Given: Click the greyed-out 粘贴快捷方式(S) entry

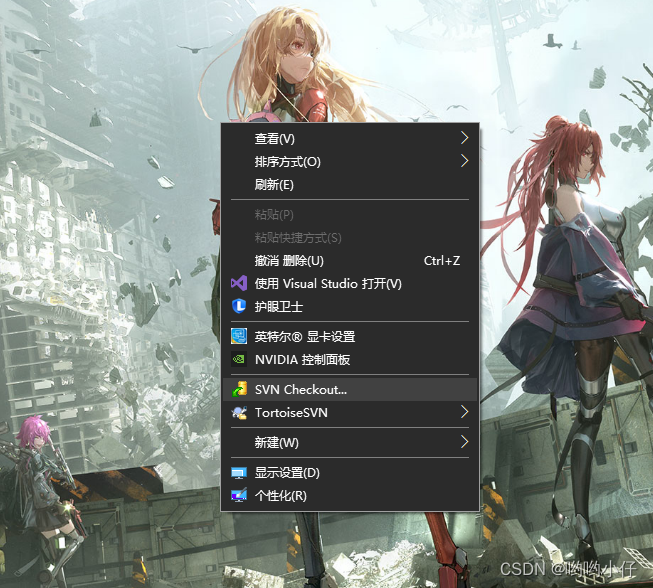Looking at the screenshot, I should pos(350,237).
